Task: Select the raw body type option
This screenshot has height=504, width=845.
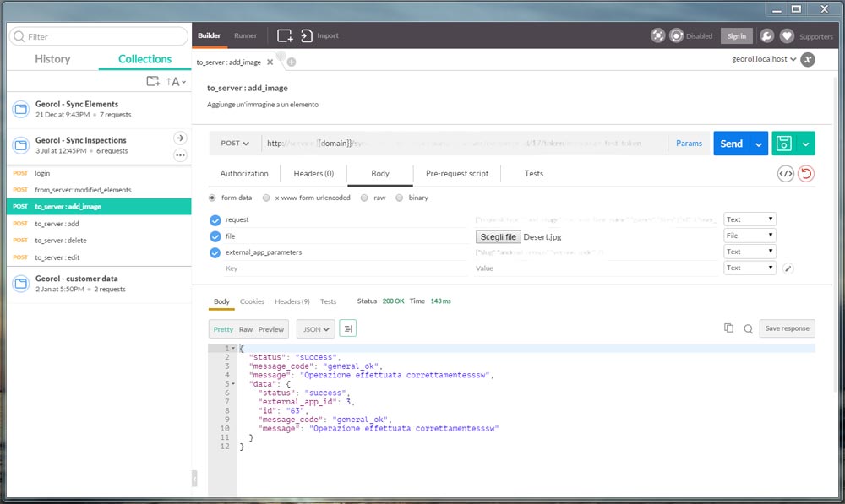Action: pos(364,198)
